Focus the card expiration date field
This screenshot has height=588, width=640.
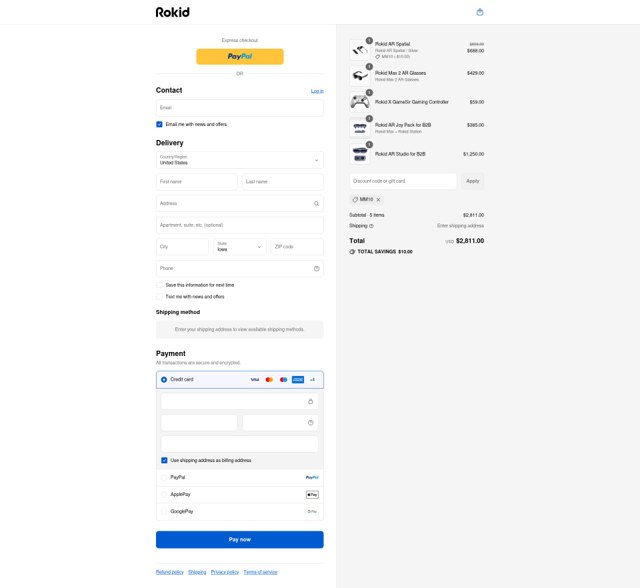199,422
